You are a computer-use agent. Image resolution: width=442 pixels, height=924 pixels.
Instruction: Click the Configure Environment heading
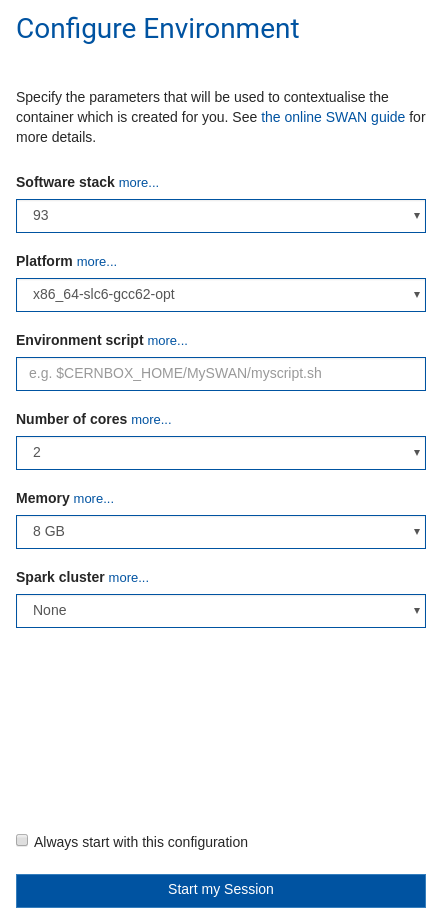pos(157,29)
